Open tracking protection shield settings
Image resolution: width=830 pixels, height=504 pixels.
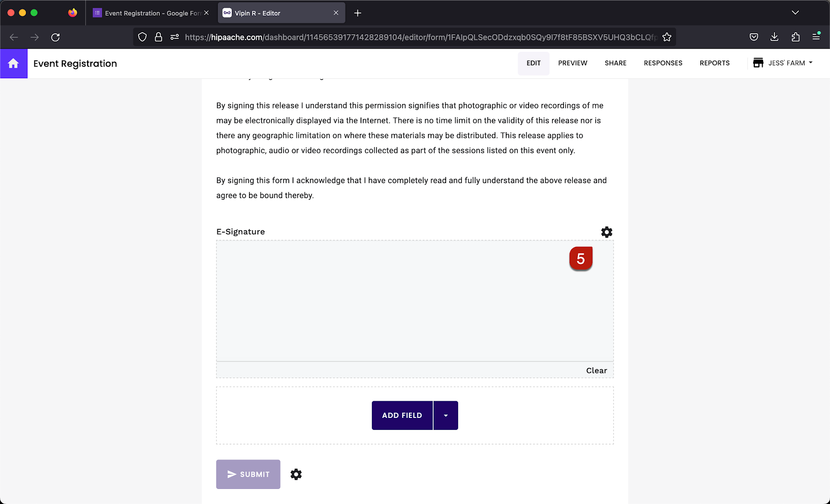coord(142,37)
